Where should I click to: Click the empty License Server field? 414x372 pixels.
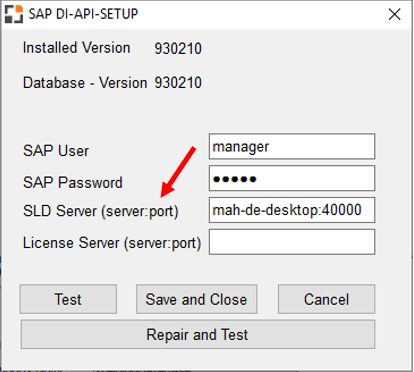[x=292, y=242]
